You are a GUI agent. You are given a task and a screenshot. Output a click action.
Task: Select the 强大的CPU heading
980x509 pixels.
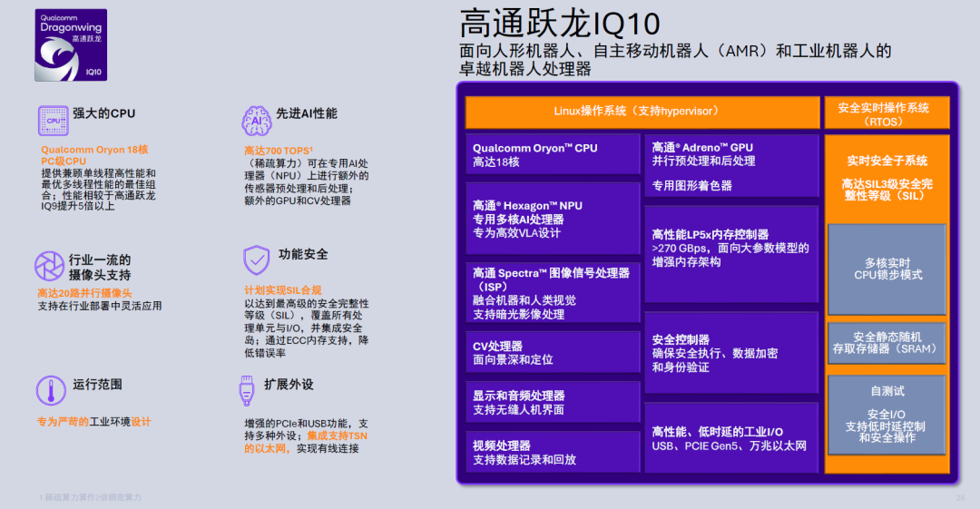pyautogui.click(x=103, y=113)
